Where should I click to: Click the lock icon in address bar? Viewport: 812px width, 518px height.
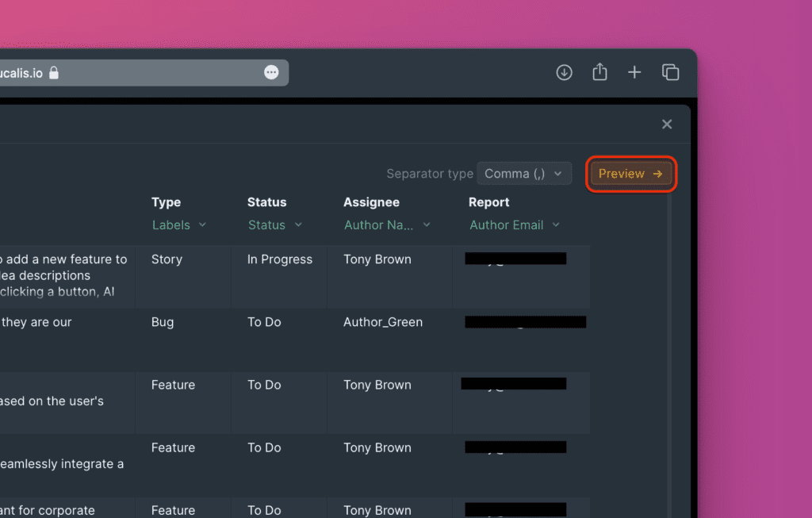[x=54, y=73]
